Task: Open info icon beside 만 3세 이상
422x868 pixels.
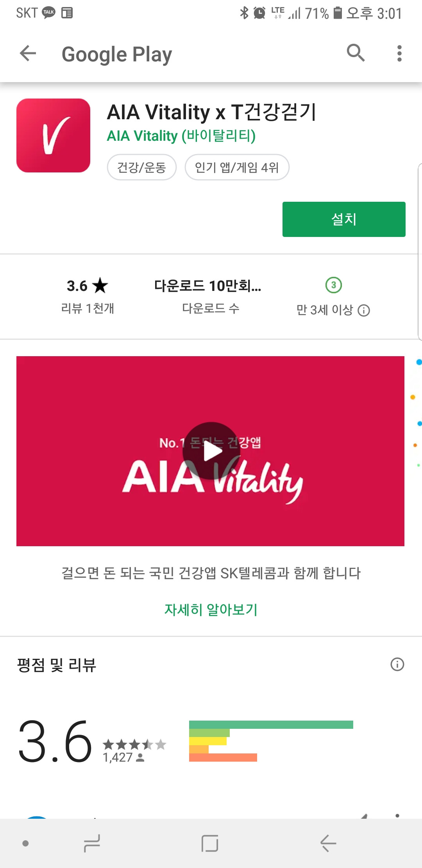Action: 364,310
